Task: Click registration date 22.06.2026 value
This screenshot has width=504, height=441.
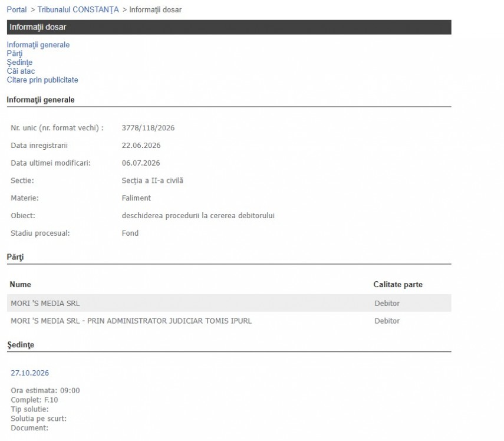Action: (141, 146)
